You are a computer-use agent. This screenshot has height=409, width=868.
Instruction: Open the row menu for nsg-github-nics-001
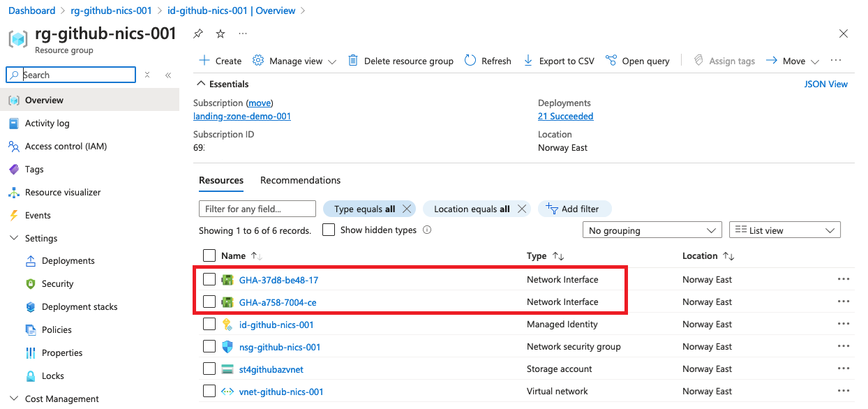[844, 347]
